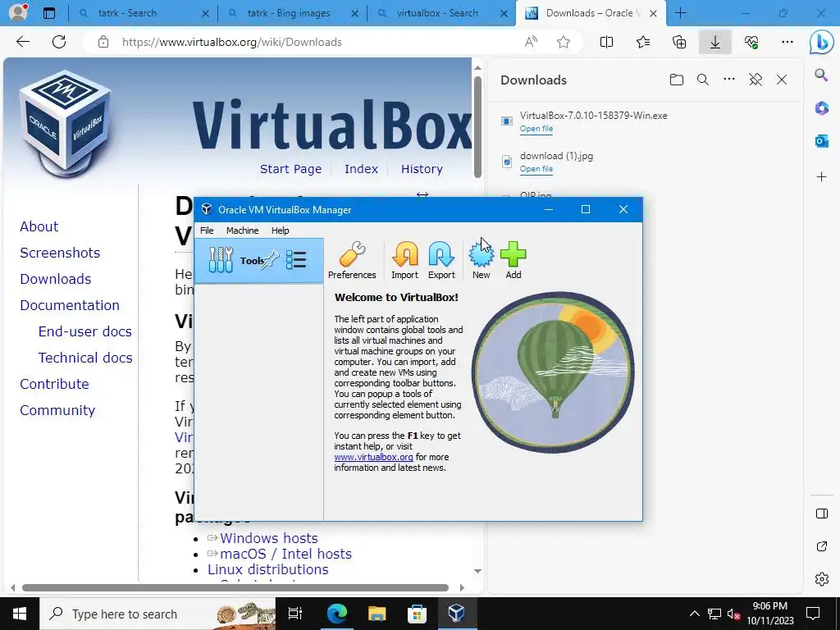Viewport: 840px width, 630px height.
Task: Open downloads folder icon in Downloads panel
Action: [677, 80]
